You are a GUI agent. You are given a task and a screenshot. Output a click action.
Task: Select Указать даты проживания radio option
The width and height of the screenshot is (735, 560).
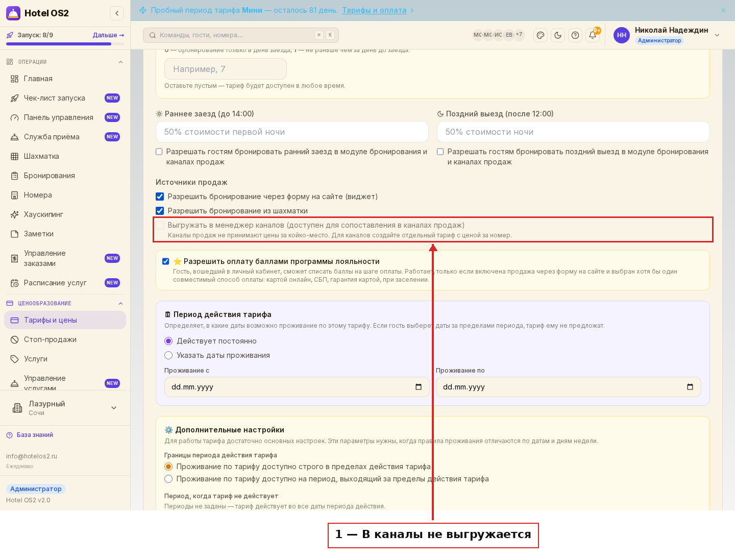[x=168, y=355]
